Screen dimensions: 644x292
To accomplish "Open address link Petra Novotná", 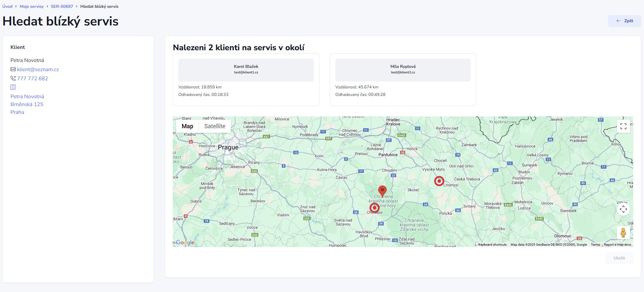I will 27,97.
